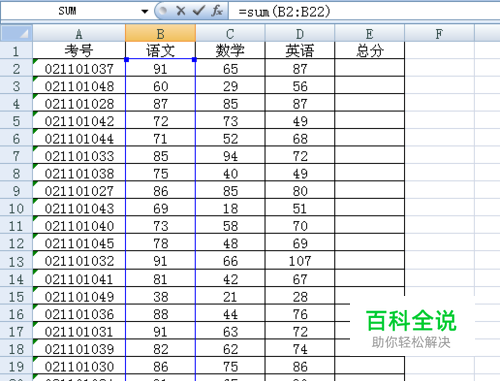Open the Insert Function fx dialog

(217, 11)
